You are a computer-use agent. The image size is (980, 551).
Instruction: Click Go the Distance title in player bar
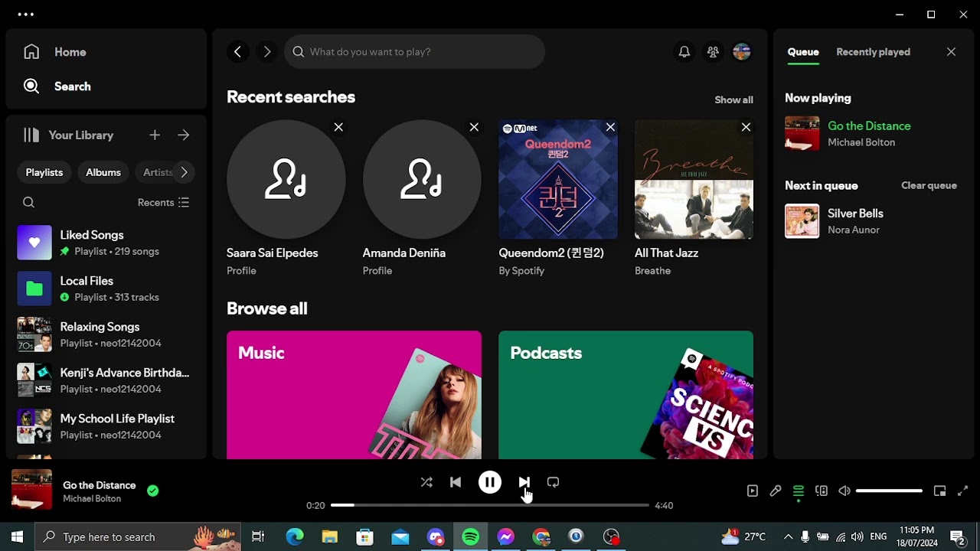pos(100,485)
